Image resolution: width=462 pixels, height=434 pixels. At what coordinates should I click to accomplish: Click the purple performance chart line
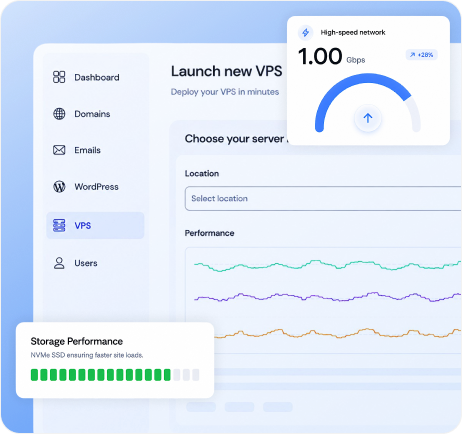tap(327, 296)
